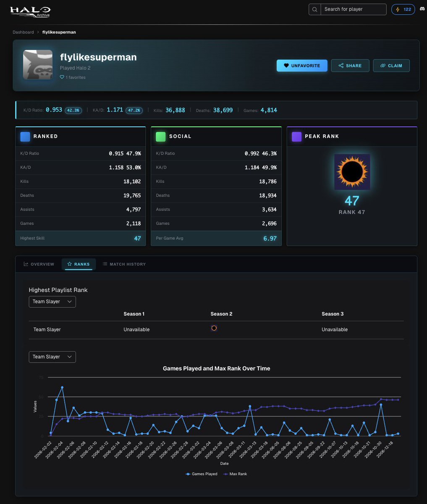This screenshot has width=427, height=504.
Task: Click the blue Ranked panel icon
Action: coord(25,136)
